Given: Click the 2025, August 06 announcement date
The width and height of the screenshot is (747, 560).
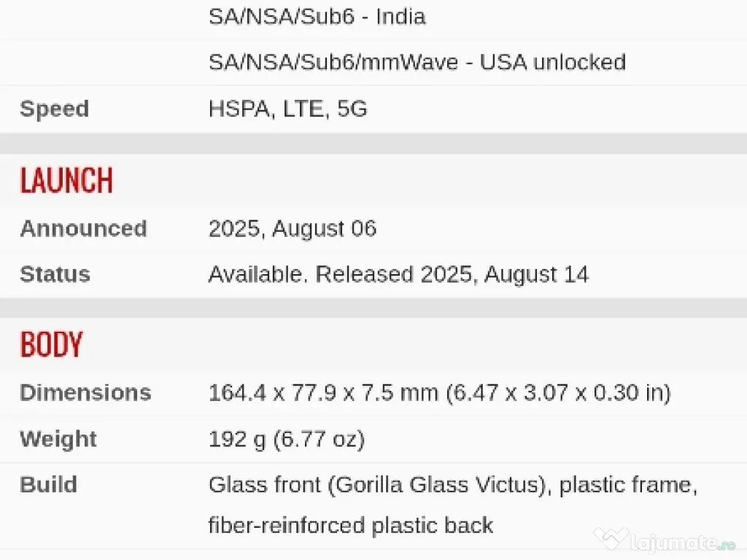Looking at the screenshot, I should (x=292, y=229).
